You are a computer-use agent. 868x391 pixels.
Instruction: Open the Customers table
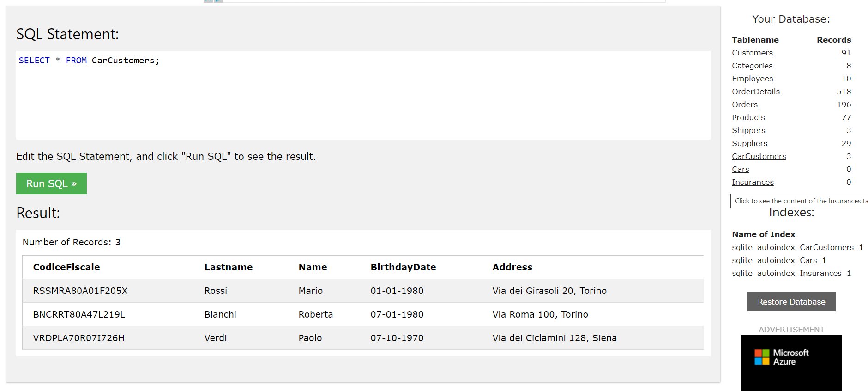(752, 53)
